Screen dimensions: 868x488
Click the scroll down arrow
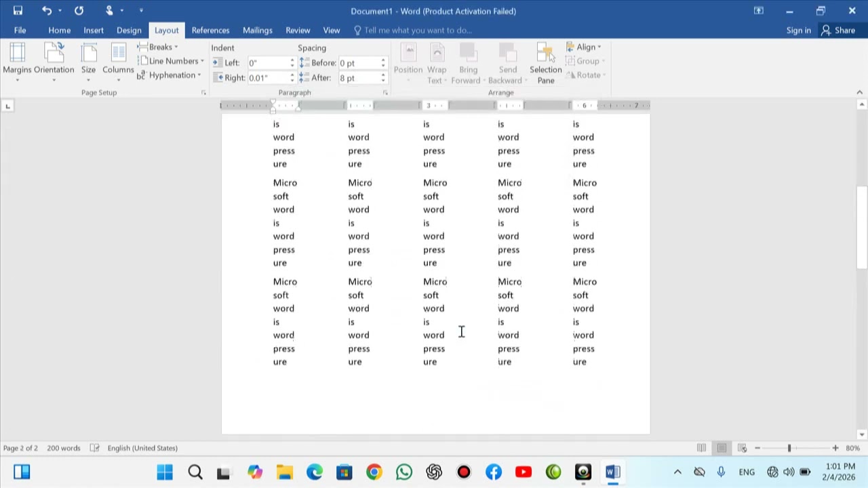coord(862,434)
